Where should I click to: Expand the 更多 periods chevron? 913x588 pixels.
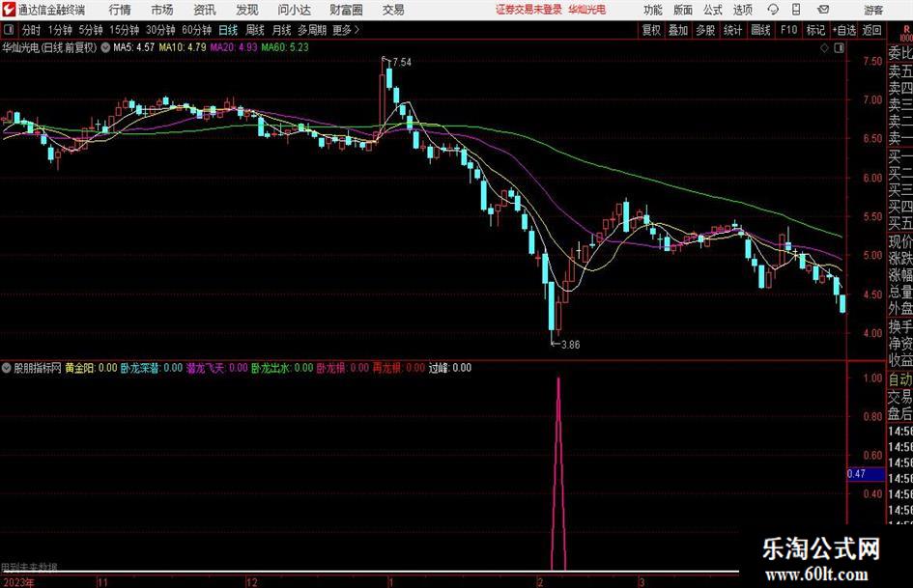357,30
